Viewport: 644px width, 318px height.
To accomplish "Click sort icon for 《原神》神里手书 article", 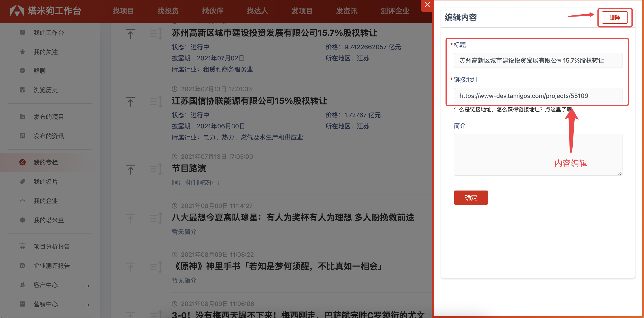I will point(156,267).
